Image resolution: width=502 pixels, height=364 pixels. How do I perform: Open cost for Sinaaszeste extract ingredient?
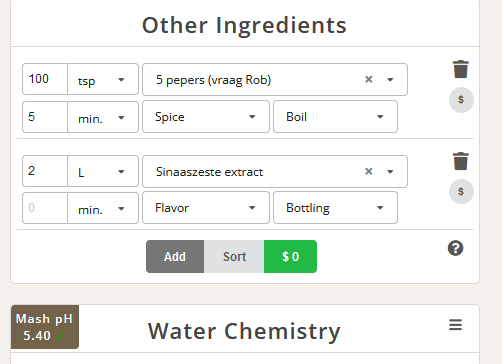pyautogui.click(x=461, y=192)
